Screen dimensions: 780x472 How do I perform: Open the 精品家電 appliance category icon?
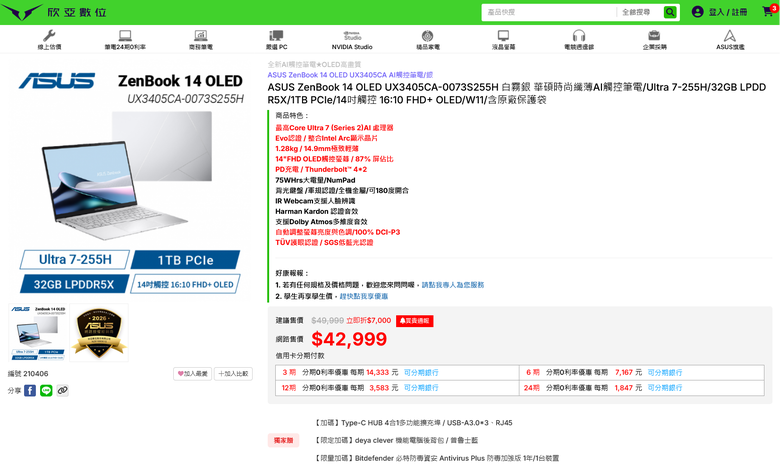pos(427,36)
